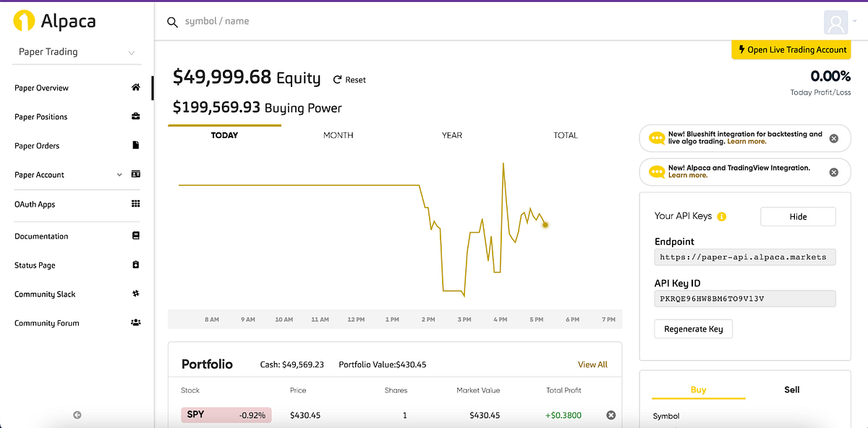Open Paper Orders using the document icon
Image resolution: width=868 pixels, height=428 pixels.
pyautogui.click(x=135, y=145)
